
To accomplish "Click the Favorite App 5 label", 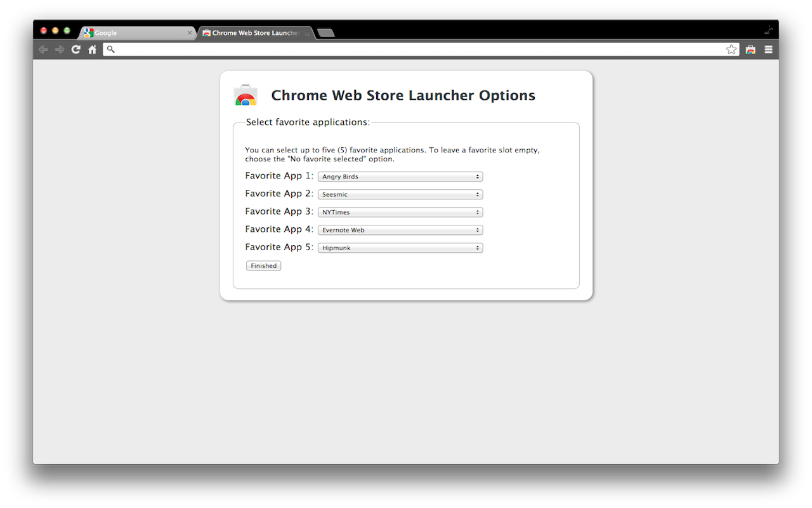I will [279, 247].
